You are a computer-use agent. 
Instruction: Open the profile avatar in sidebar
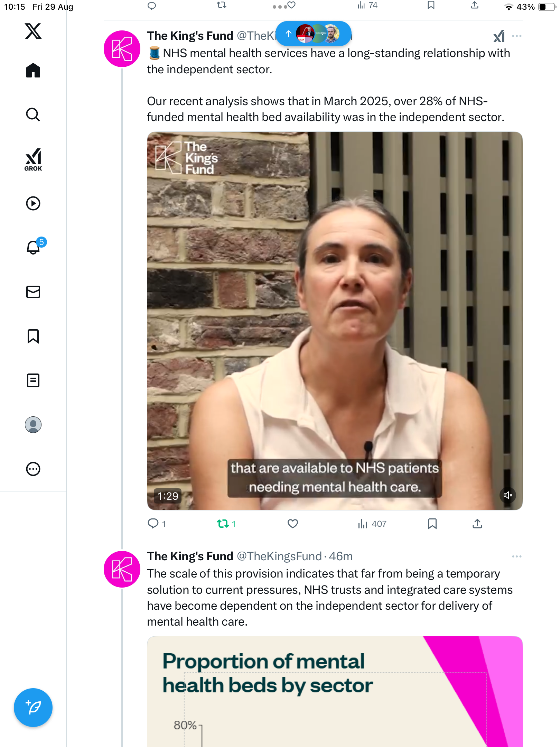click(33, 425)
